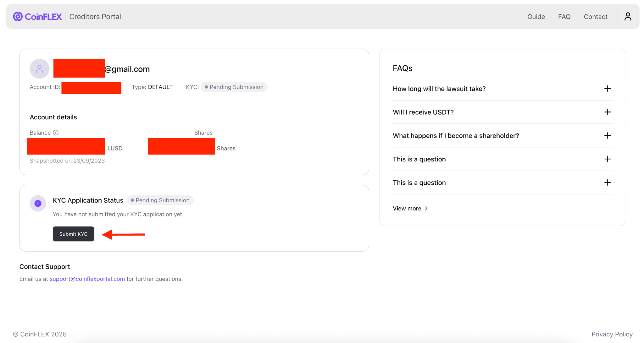Viewport: 644px width, 343px height.
Task: Click the KYC Pending Submission badge in account header
Action: (x=234, y=87)
